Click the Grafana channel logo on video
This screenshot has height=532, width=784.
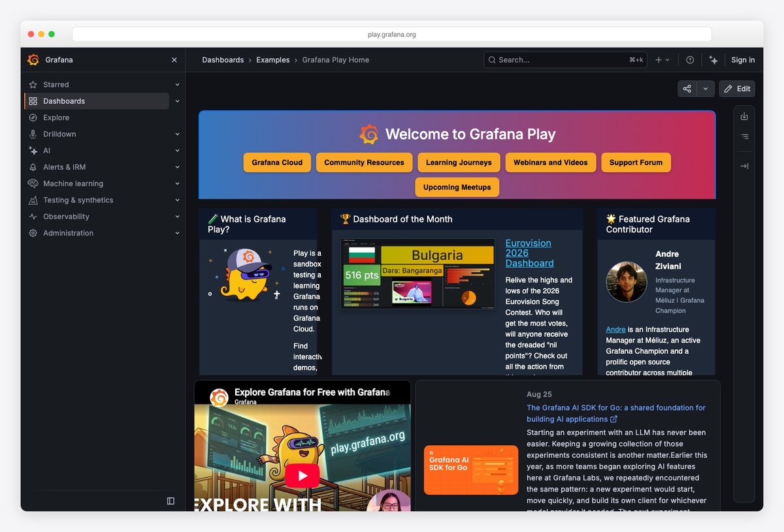(219, 398)
